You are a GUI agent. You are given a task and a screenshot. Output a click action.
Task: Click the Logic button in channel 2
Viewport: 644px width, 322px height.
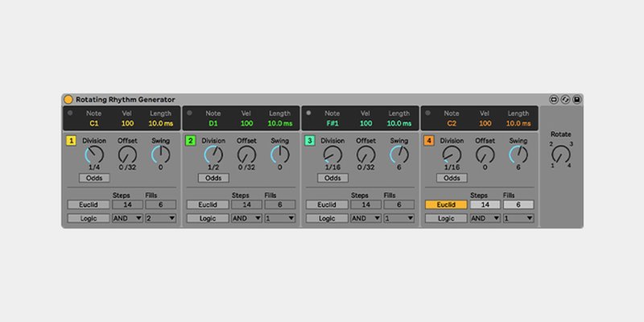208,218
